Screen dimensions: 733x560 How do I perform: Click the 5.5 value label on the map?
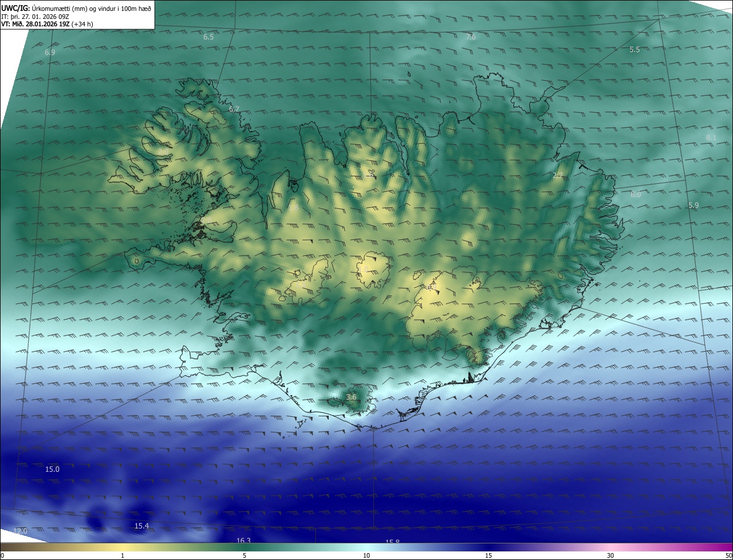[x=635, y=50]
